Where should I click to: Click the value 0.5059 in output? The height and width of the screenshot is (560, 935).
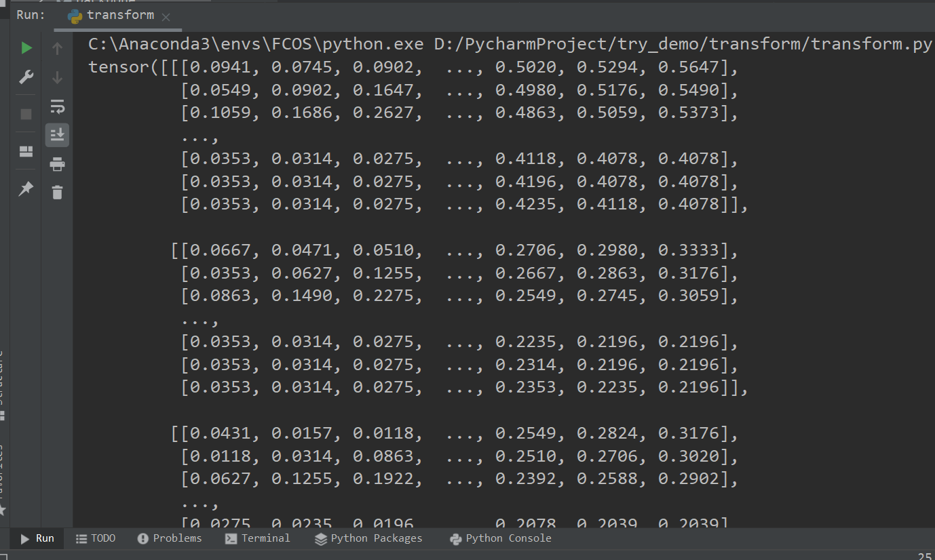[607, 113]
